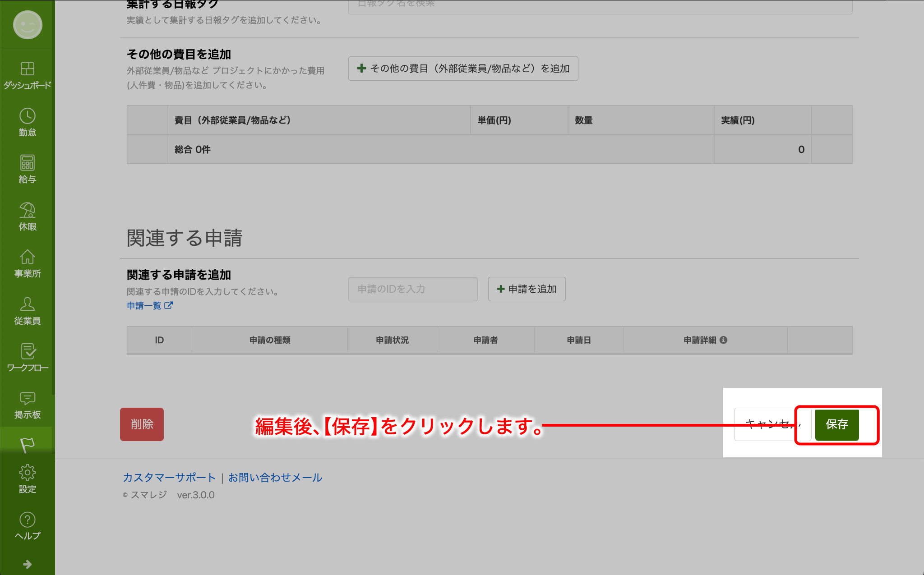
Task: Open the カスタマーサポート link
Action: [x=169, y=478]
